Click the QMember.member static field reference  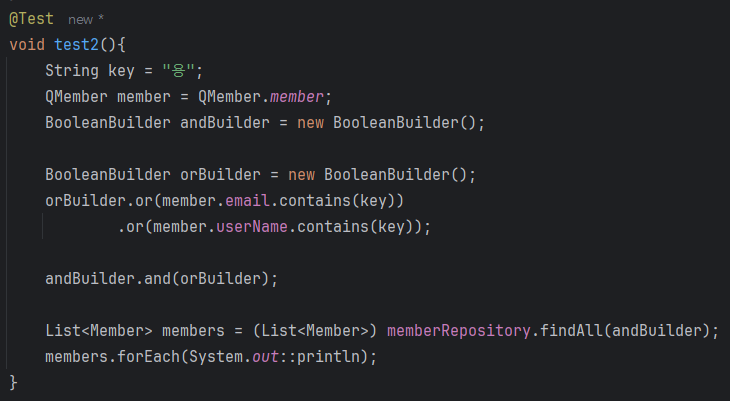click(297, 97)
